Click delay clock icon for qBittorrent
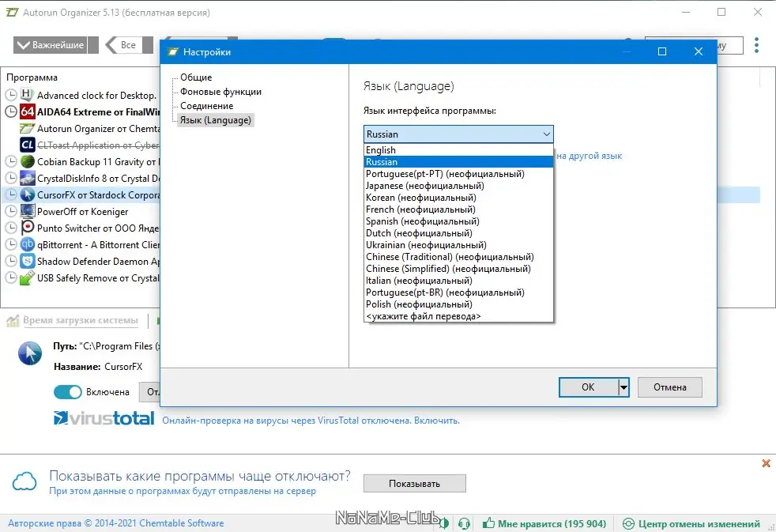The width and height of the screenshot is (776, 532). click(x=11, y=244)
